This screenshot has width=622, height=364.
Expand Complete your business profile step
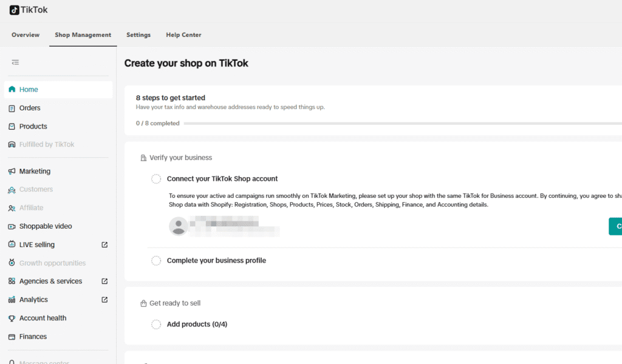tap(216, 261)
